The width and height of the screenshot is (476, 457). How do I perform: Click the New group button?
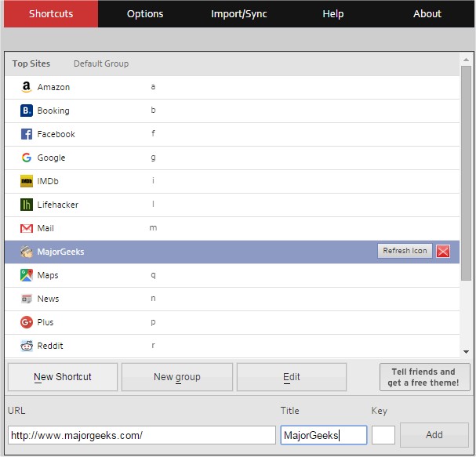177,377
